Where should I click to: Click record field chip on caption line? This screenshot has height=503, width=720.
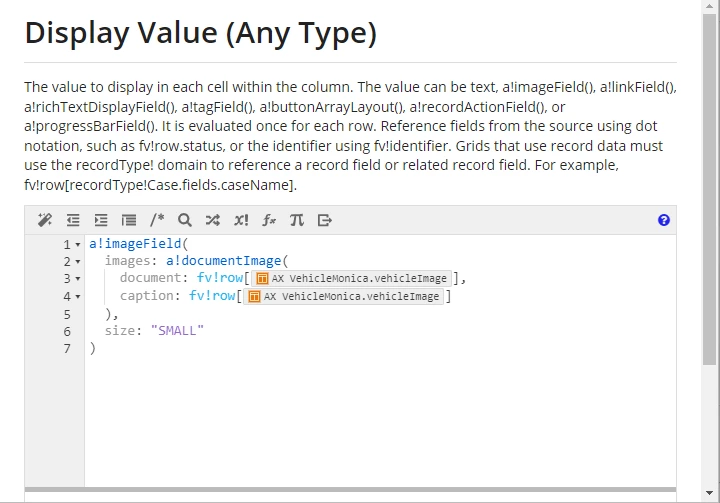click(x=343, y=296)
